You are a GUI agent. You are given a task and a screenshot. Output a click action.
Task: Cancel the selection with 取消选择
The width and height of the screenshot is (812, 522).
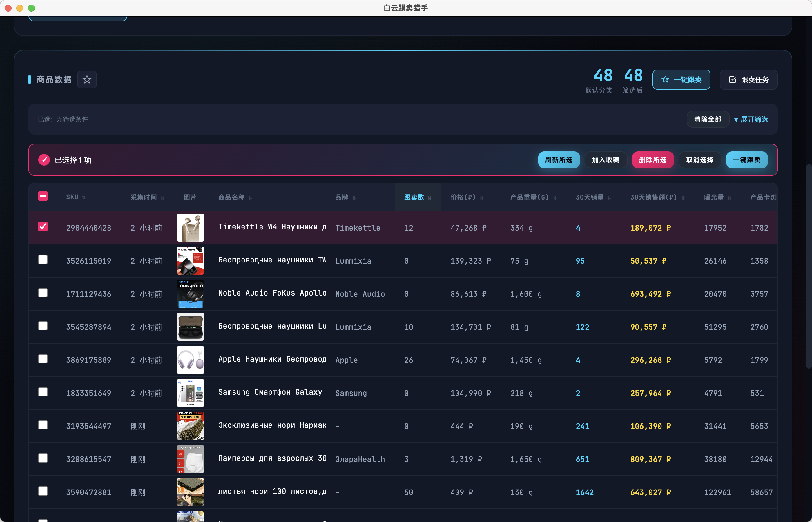[x=700, y=160]
